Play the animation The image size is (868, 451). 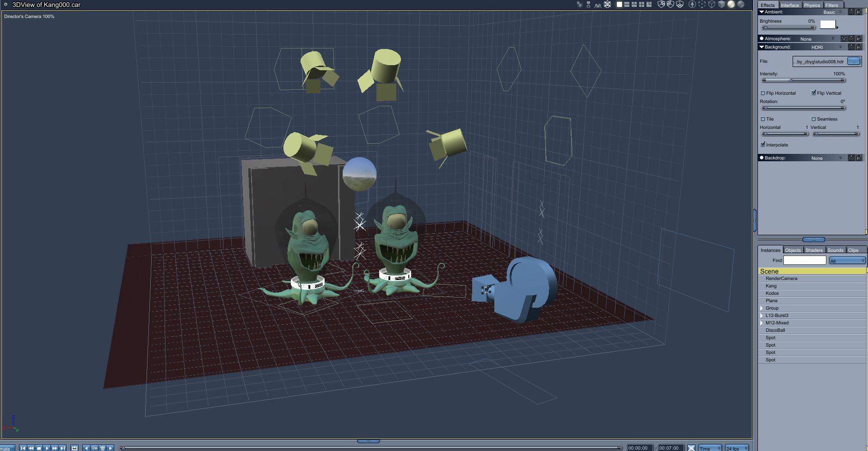(x=47, y=448)
